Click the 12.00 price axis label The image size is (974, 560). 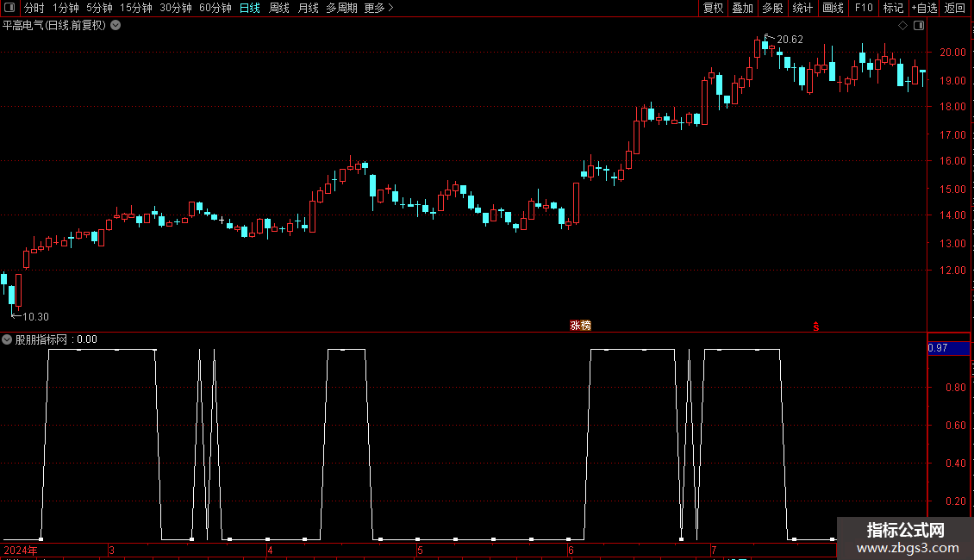952,270
